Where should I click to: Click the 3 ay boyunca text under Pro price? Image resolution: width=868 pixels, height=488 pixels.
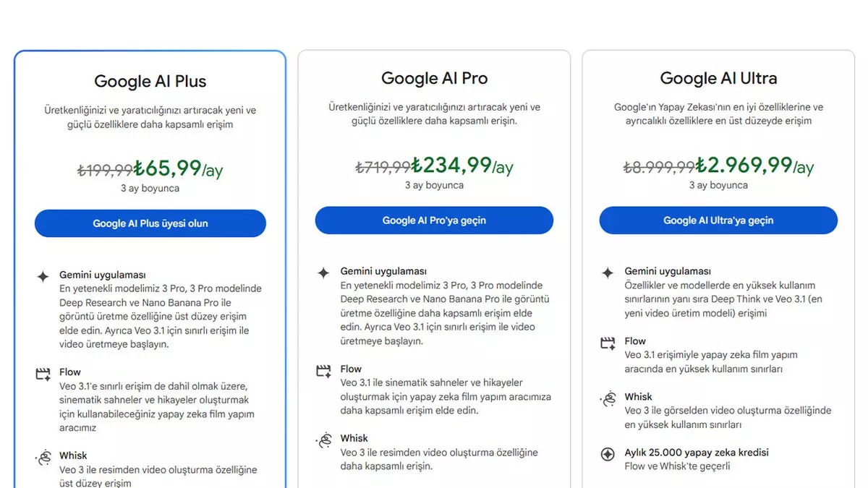434,185
